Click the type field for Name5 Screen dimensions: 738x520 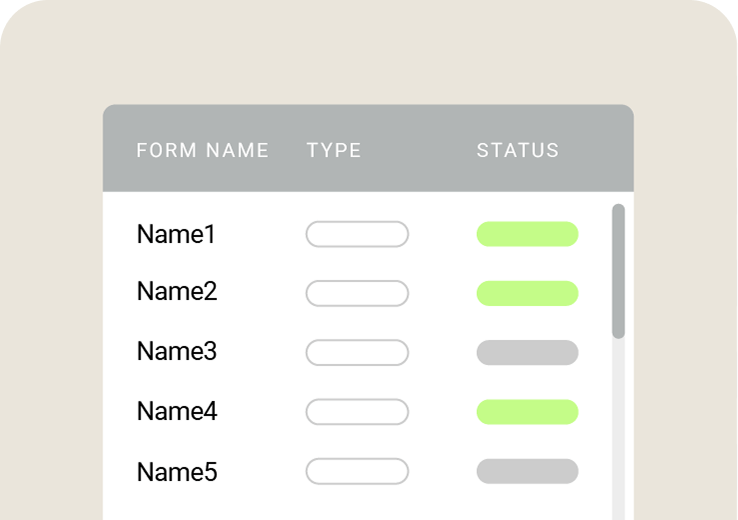pos(357,471)
